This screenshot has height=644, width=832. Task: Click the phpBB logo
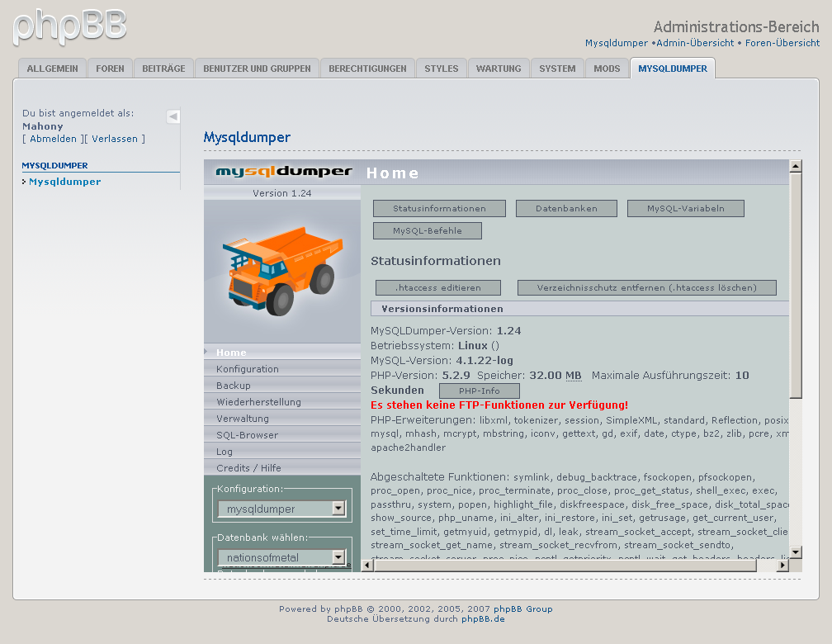pos(69,26)
